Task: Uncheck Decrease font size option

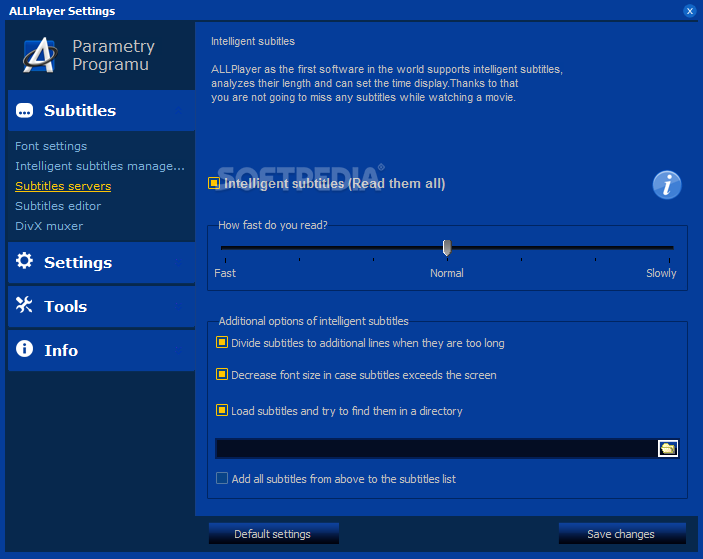Action: (x=222, y=374)
